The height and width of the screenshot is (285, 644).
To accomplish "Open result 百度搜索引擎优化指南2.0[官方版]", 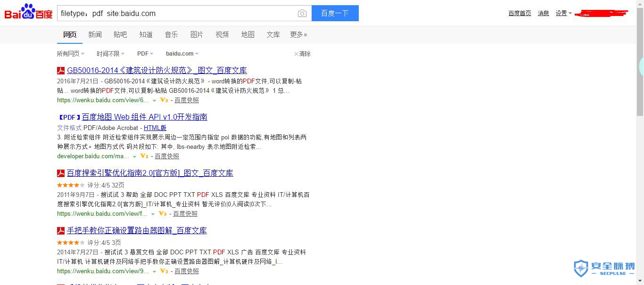I will pos(150,173).
